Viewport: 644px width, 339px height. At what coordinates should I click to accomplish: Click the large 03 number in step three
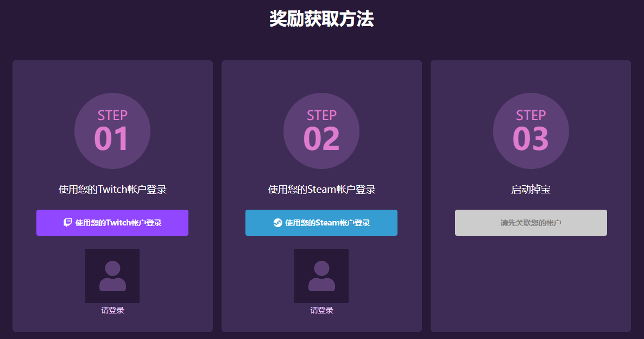pos(531,139)
